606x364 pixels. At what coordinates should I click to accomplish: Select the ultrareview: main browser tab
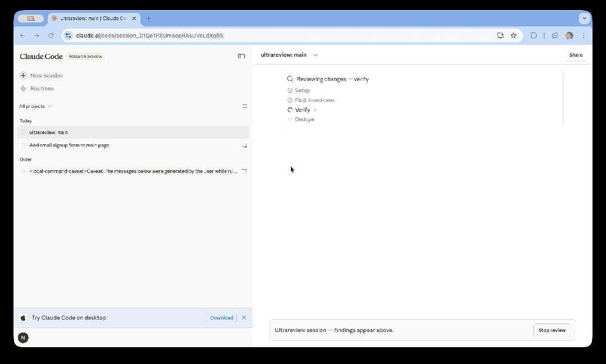coord(94,18)
